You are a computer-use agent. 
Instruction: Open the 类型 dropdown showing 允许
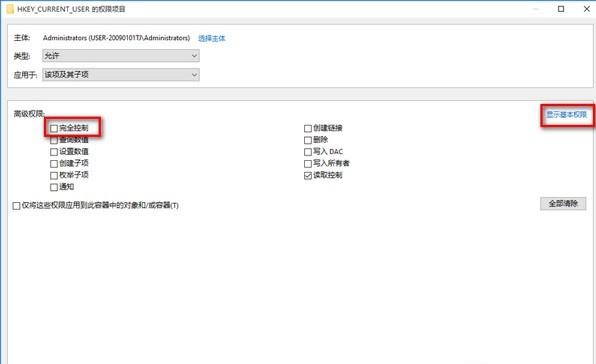121,56
